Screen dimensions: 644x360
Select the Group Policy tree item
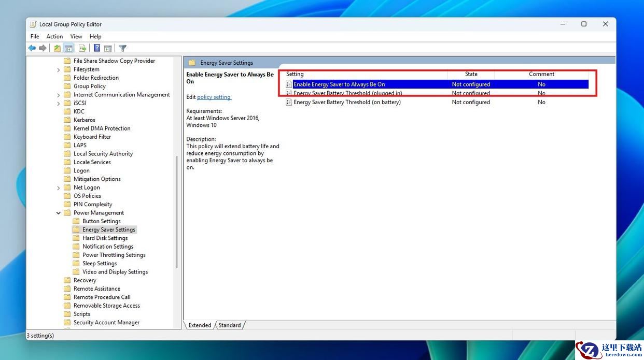[90, 86]
